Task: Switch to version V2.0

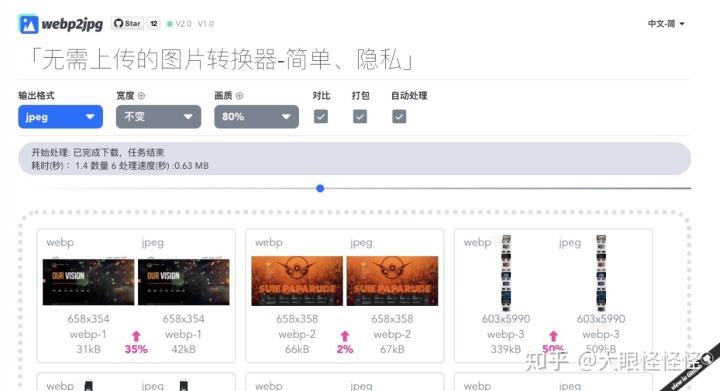Action: point(183,24)
